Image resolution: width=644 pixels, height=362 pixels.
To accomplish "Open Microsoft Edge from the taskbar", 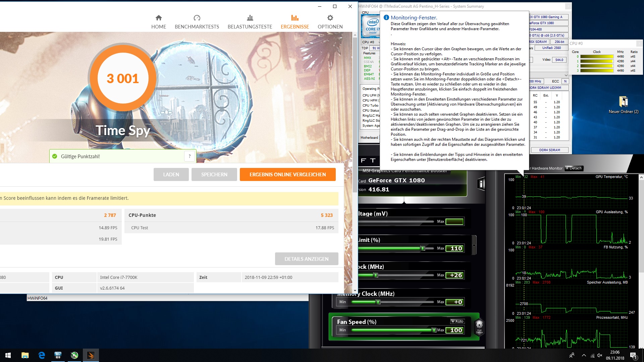I will [x=42, y=355].
